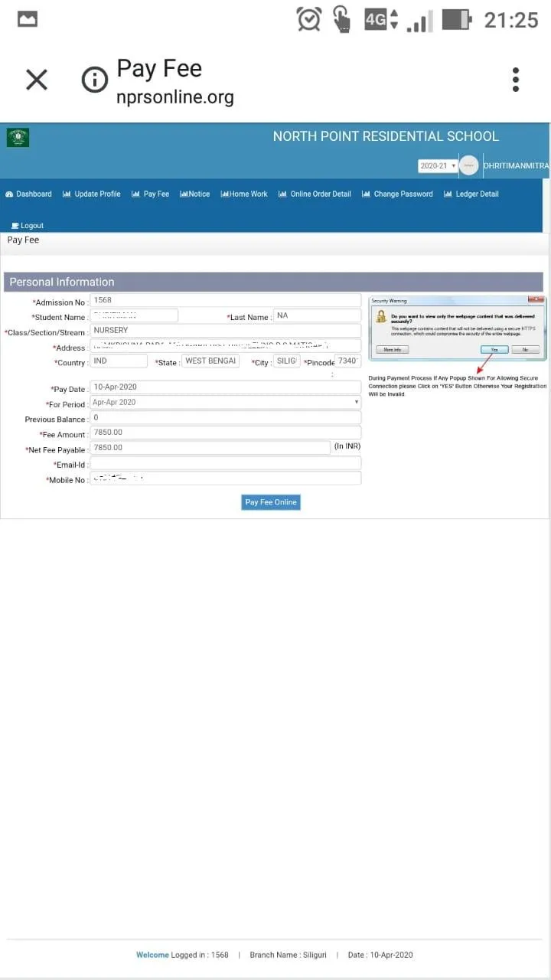Click the Pincode input field
551x980 pixels.
tap(348, 361)
